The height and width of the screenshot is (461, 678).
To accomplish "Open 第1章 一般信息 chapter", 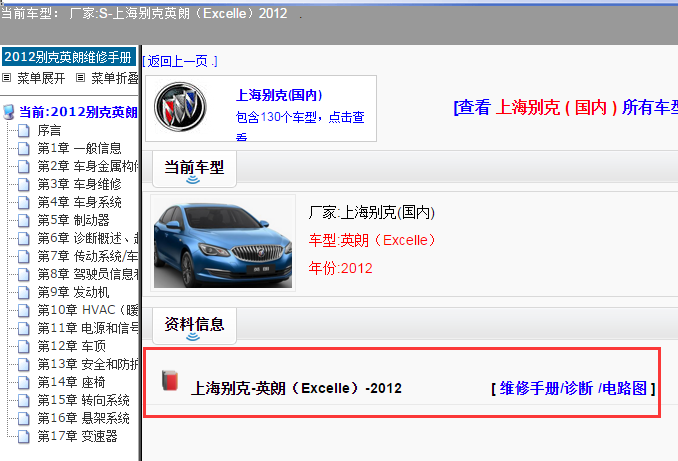I will pos(79,149).
